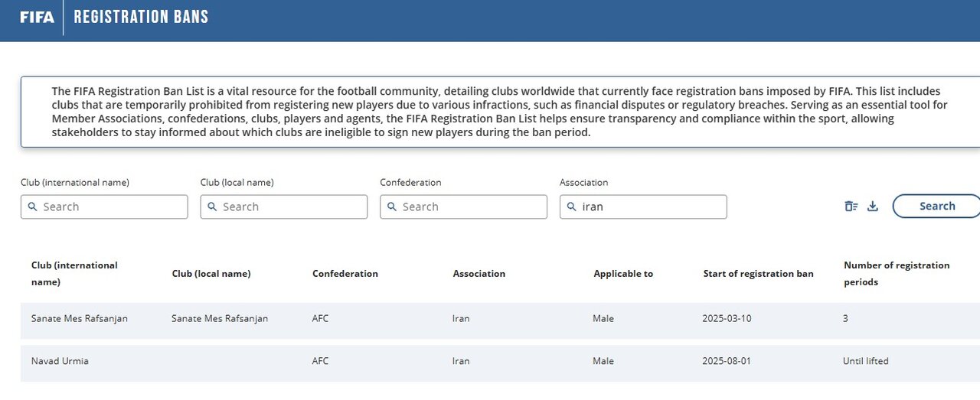Click magnifier icon in Club local name field

212,207
